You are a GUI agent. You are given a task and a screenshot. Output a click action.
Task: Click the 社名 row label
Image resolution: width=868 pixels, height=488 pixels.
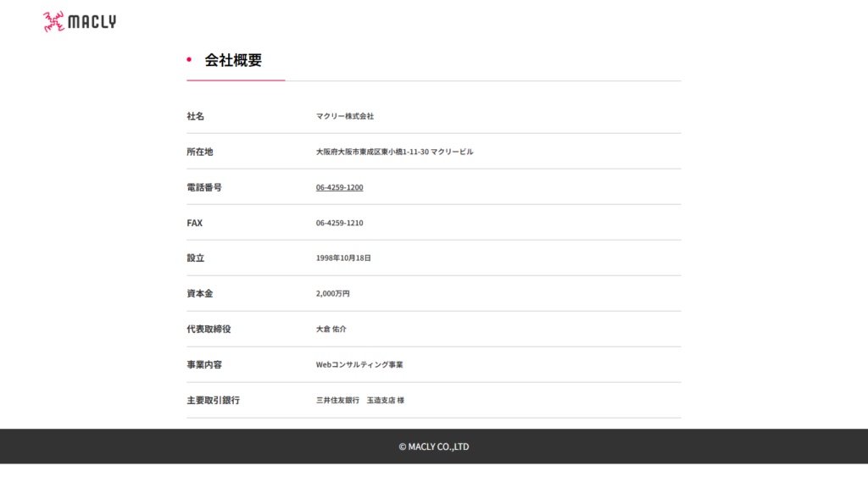coord(196,116)
